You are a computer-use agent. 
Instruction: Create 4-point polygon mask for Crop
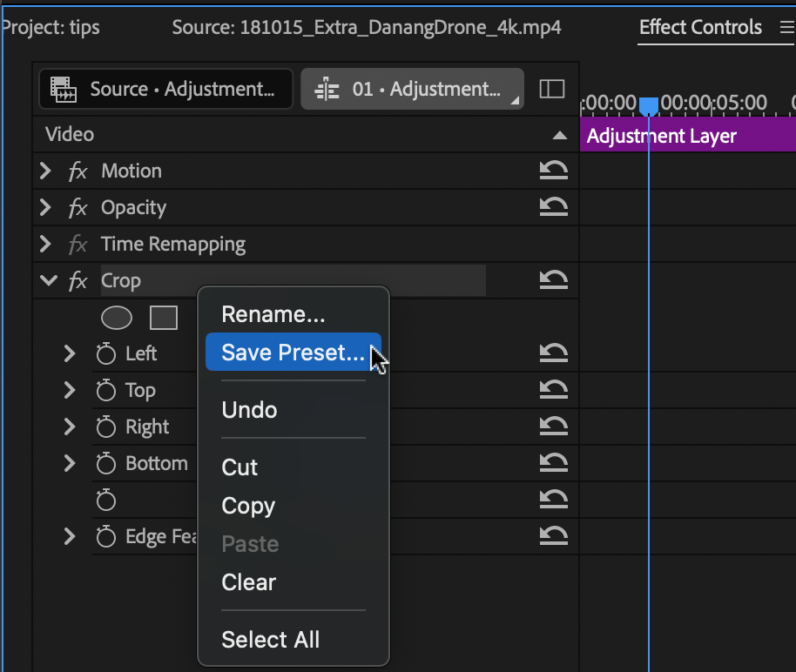pos(164,319)
